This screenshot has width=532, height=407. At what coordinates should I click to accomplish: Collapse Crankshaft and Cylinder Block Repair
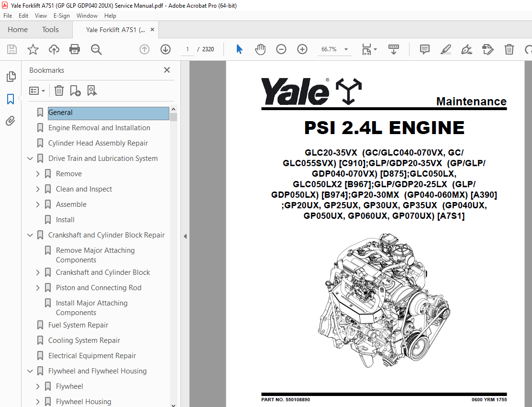(x=30, y=235)
